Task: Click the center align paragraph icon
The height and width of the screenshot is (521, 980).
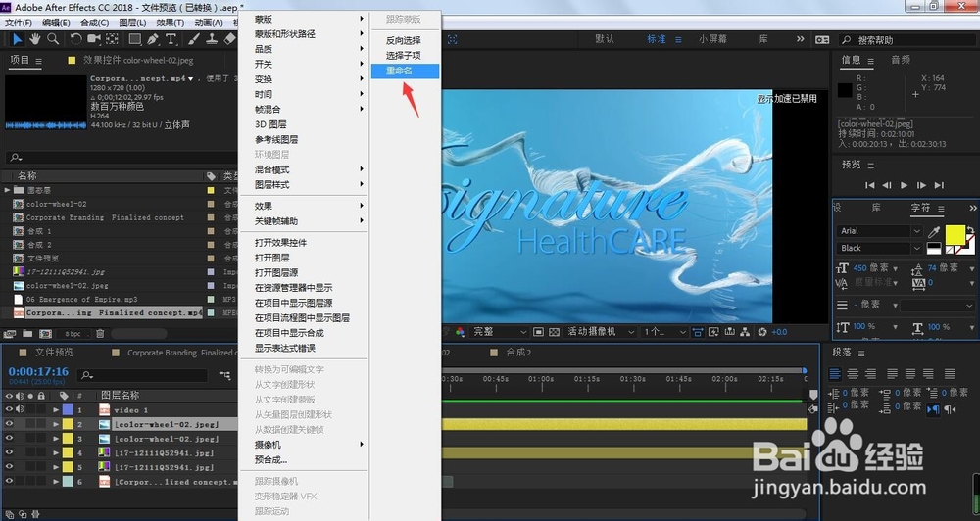Action: tap(853, 373)
